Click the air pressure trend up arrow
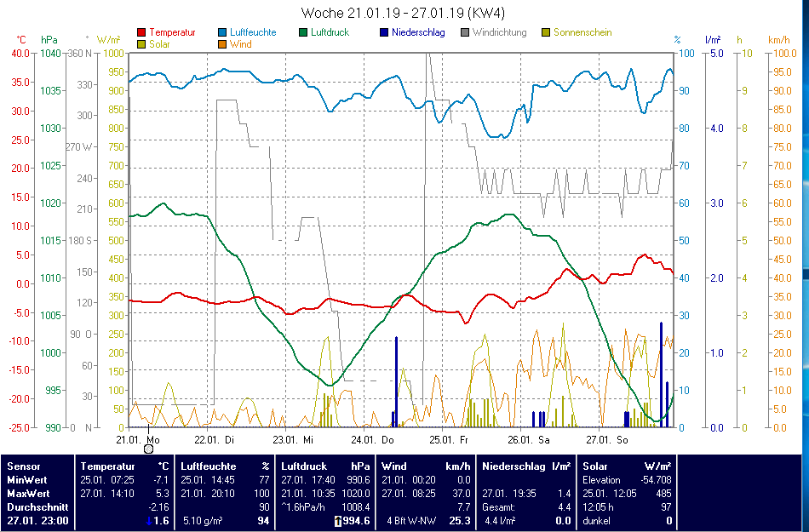The width and height of the screenshot is (809, 532). pos(336,521)
